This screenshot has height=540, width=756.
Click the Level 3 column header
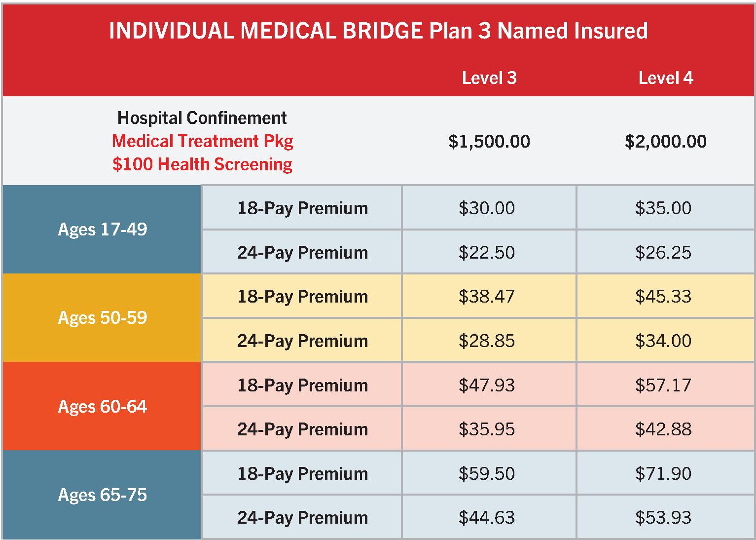489,78
